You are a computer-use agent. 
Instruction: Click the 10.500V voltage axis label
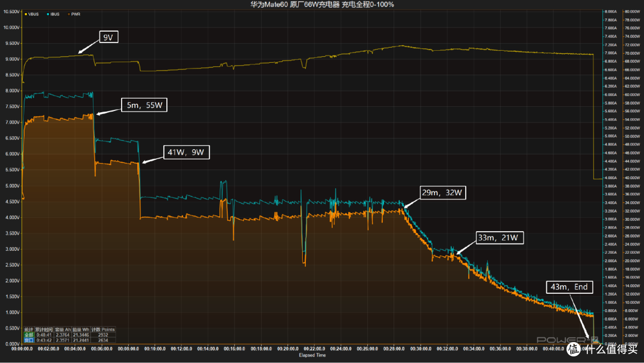[x=11, y=11]
